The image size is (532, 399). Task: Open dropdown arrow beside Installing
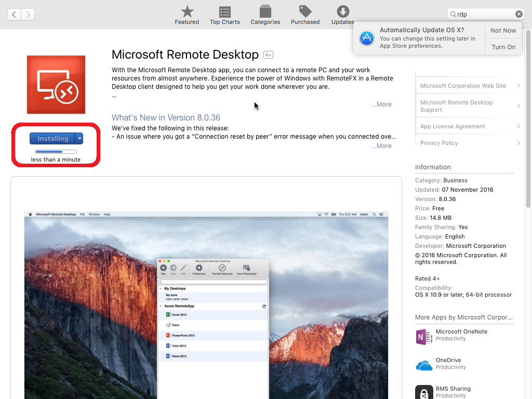coord(79,138)
